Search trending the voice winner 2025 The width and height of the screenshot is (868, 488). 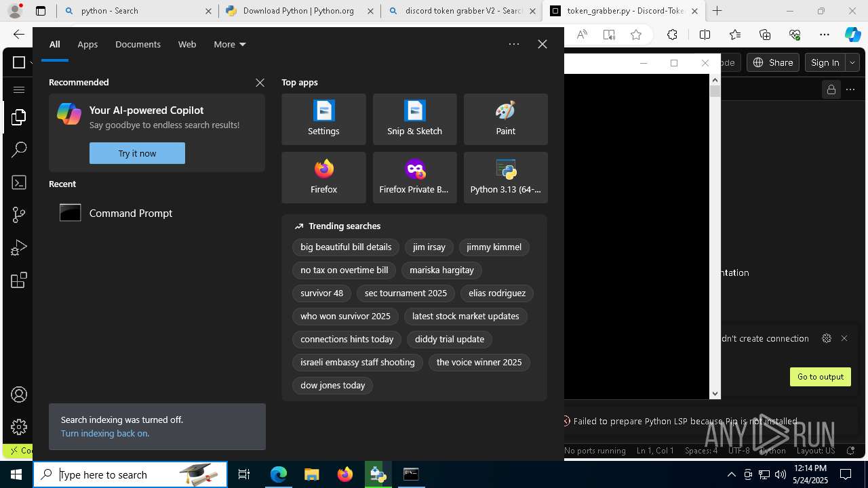(x=479, y=363)
